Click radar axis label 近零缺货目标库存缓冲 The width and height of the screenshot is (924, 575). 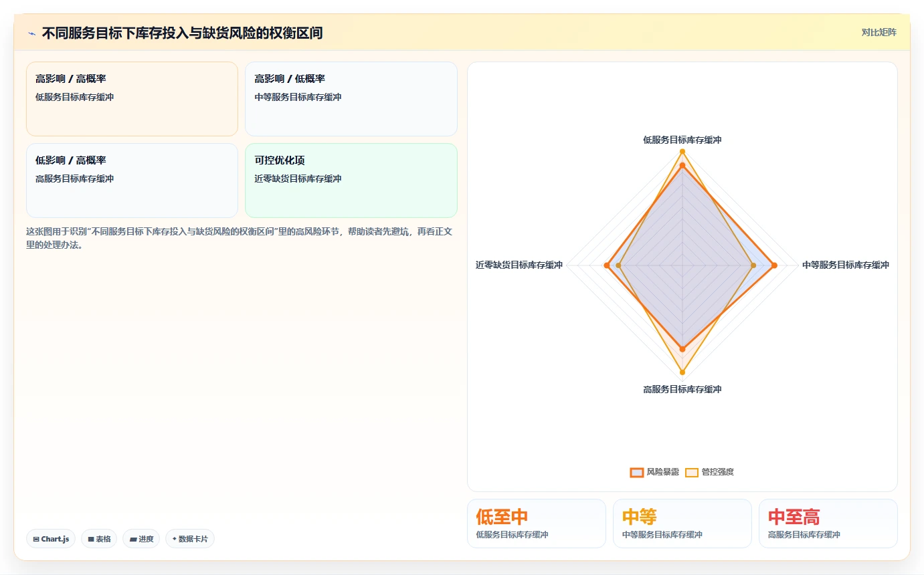pos(519,265)
